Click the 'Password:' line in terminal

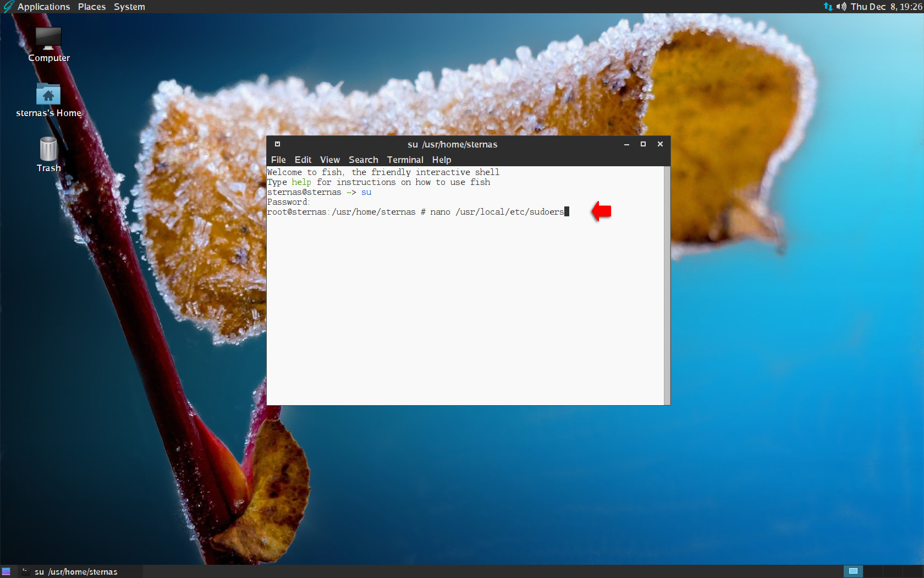pyautogui.click(x=289, y=202)
